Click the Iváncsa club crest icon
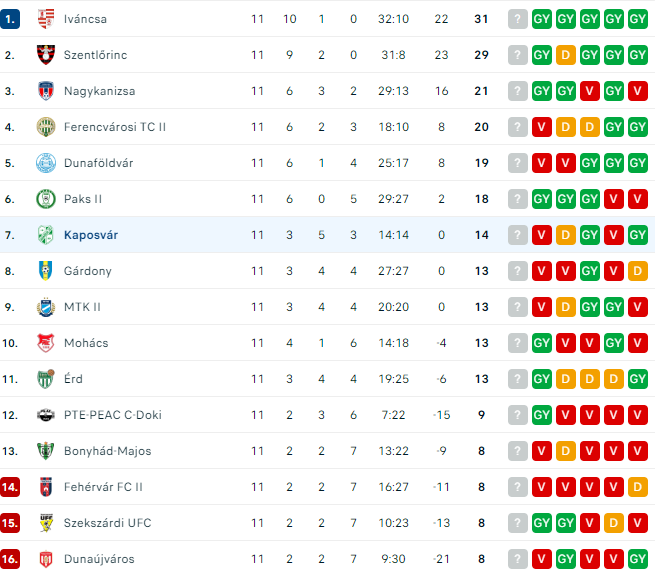 click(46, 19)
